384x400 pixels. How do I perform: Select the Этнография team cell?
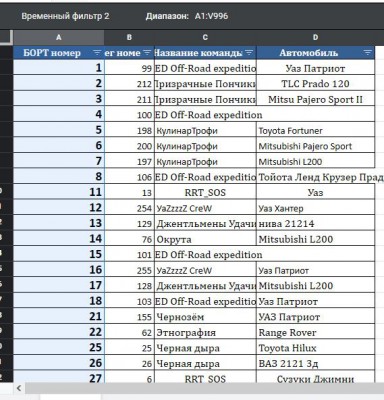coord(205,332)
